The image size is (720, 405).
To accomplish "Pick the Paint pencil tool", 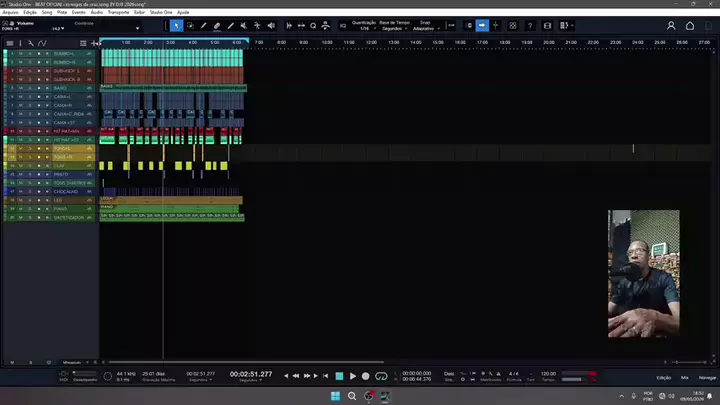I will 204,25.
